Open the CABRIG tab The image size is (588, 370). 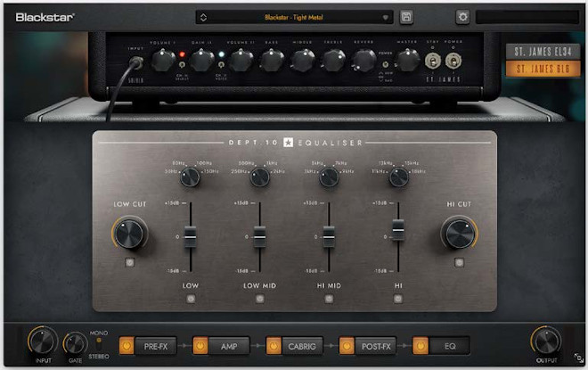298,343
